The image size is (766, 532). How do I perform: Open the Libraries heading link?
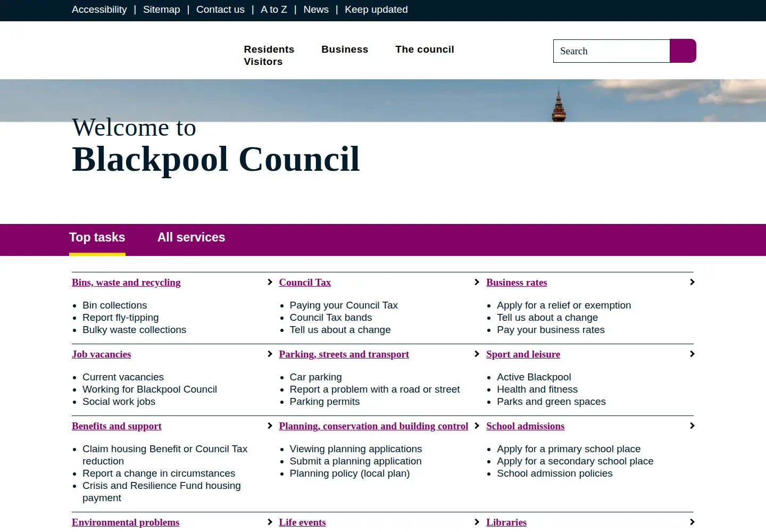tap(506, 522)
